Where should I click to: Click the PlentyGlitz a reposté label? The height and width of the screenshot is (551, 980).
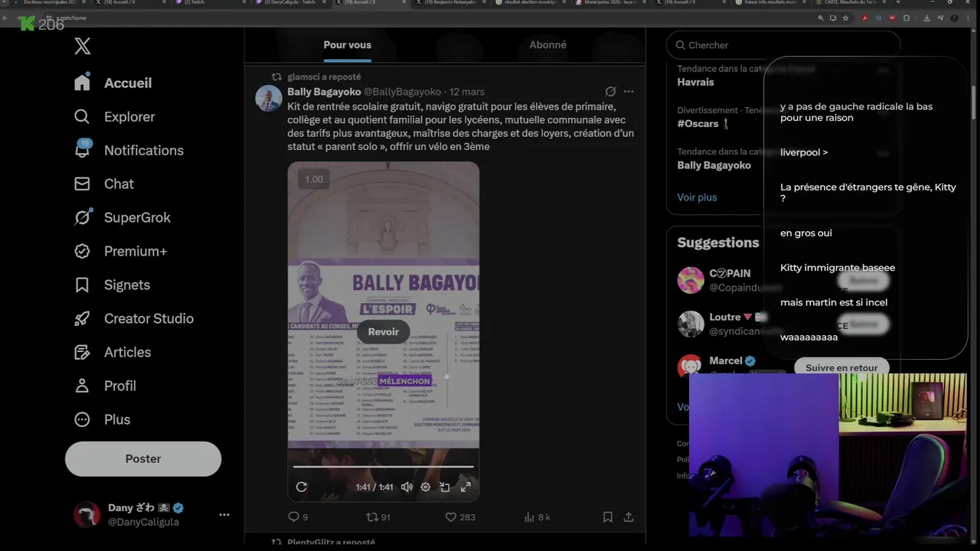click(331, 542)
